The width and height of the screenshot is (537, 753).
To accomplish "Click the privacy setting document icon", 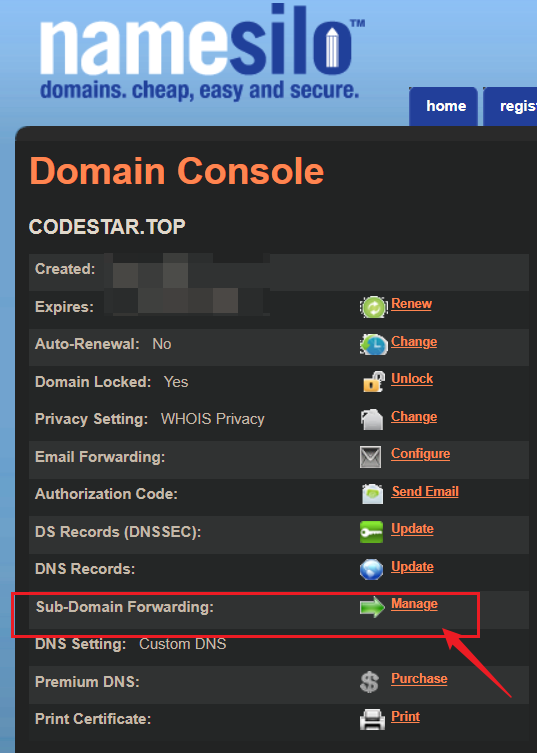I will click(372, 419).
